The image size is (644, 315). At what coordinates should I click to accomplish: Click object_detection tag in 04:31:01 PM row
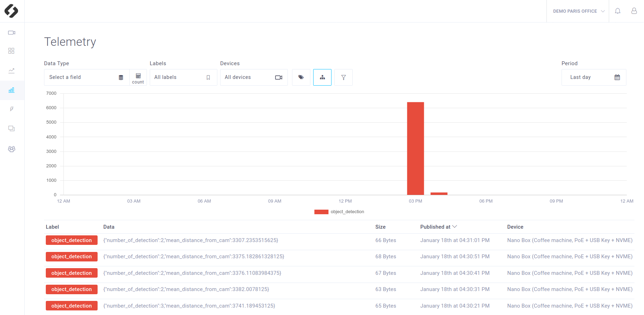72,240
